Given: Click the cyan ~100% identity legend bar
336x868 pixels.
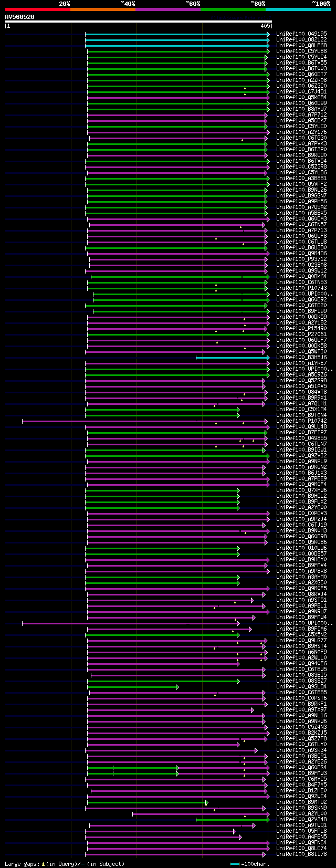Looking at the screenshot, I should tap(298, 9).
